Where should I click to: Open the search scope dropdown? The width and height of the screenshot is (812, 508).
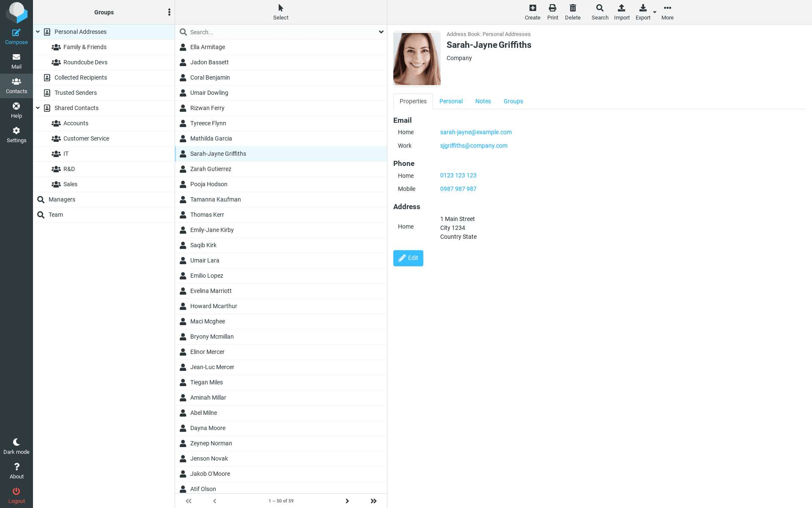pos(381,32)
